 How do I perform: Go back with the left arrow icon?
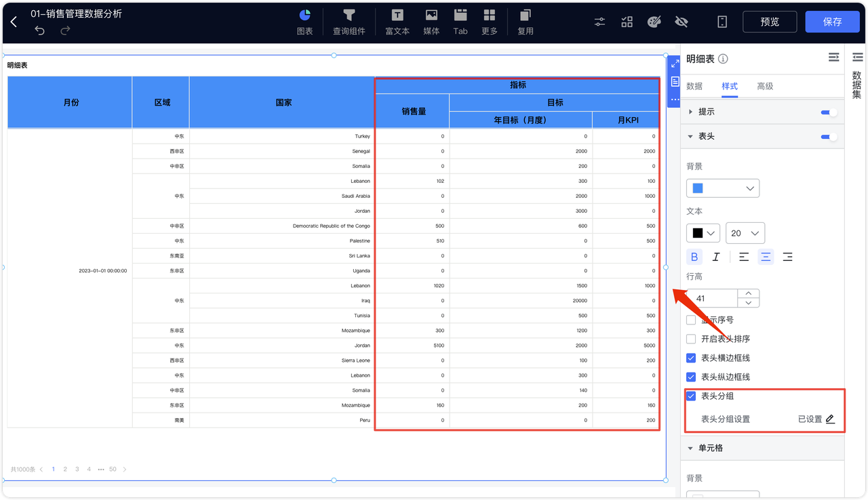tap(14, 22)
